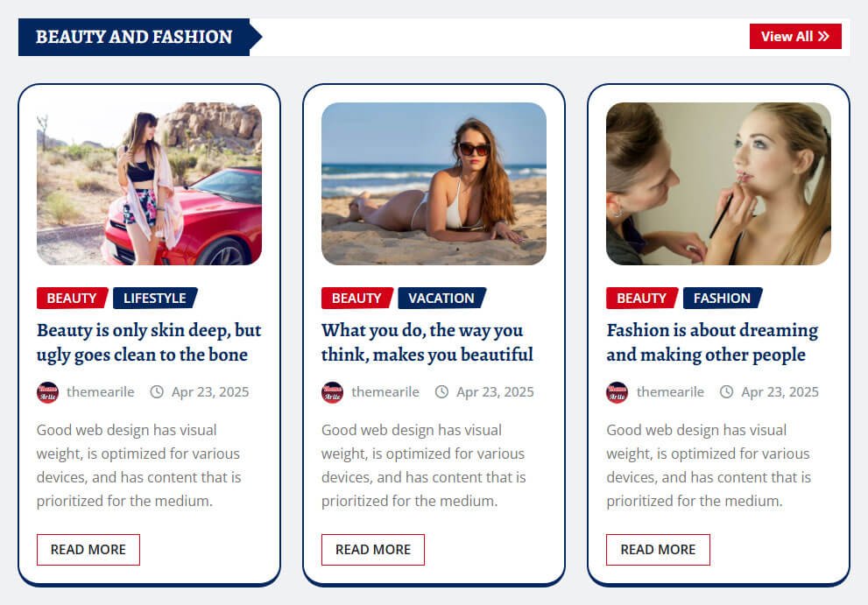The width and height of the screenshot is (868, 605).
Task: Click READ MORE on the lifestyle post
Action: [88, 550]
